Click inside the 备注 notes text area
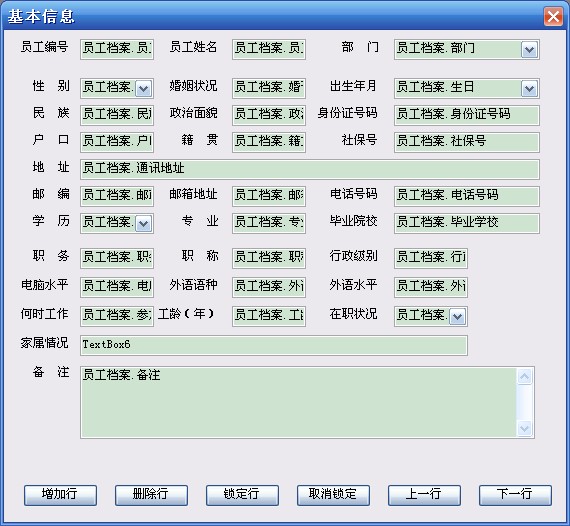Viewport: 570px width, 526px height. point(299,402)
